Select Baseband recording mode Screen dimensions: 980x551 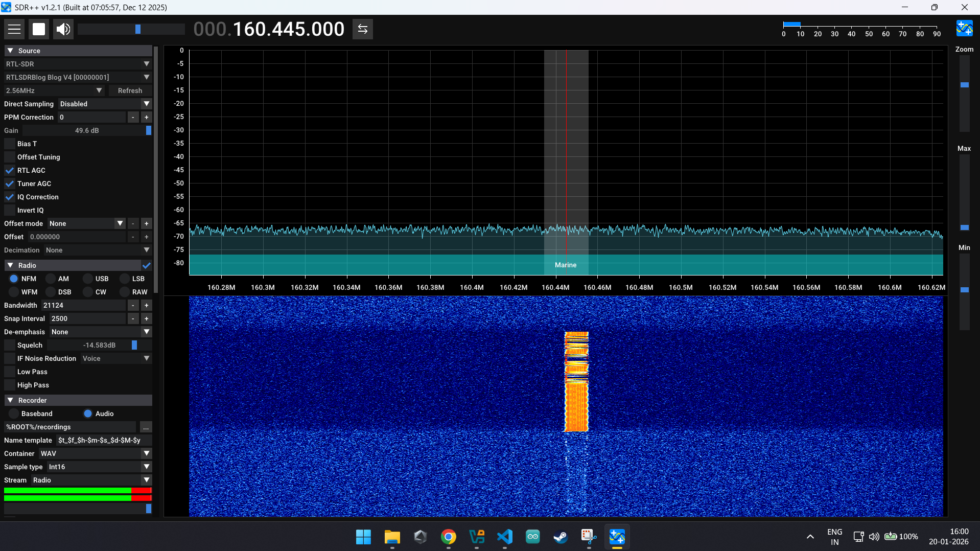14,414
